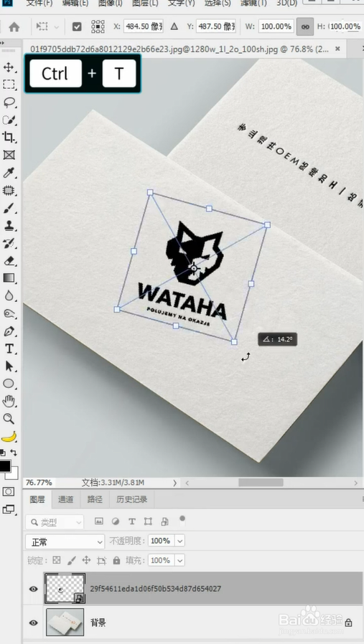This screenshot has width=364, height=644.
Task: Select the Horizontal Type tool
Action: point(9,349)
